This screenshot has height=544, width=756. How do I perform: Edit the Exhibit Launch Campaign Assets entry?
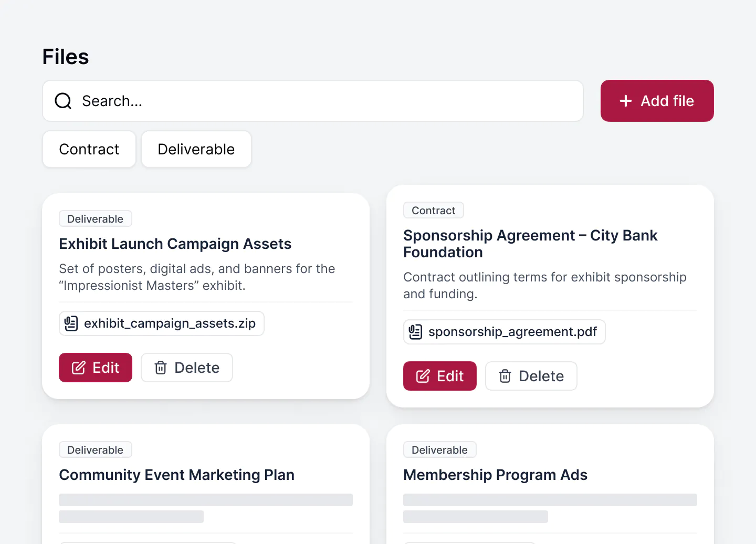(95, 368)
